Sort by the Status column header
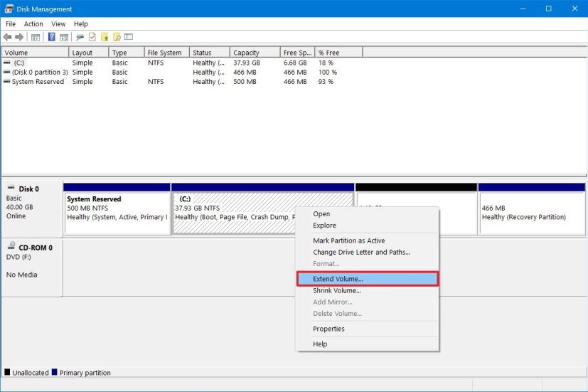This screenshot has width=588, height=392. 210,53
